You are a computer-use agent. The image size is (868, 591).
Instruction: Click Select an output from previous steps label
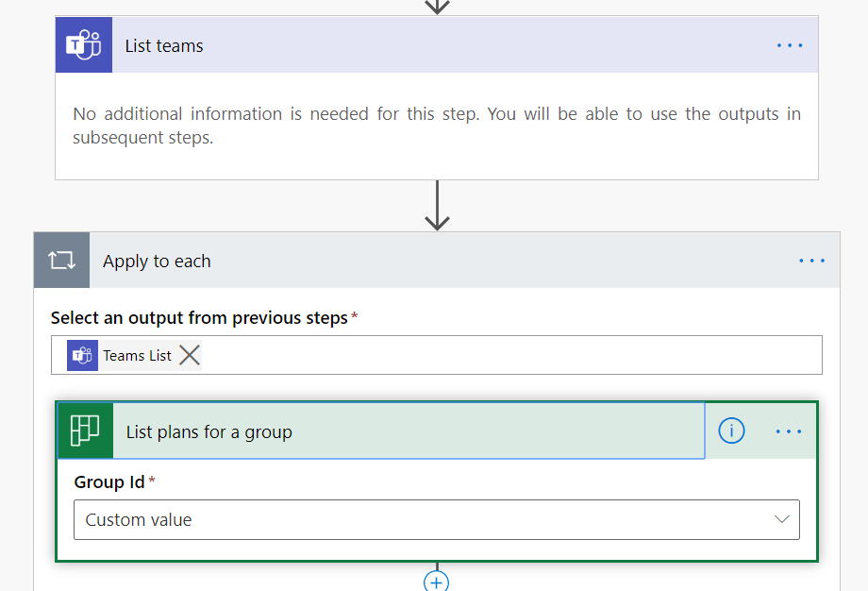(199, 318)
